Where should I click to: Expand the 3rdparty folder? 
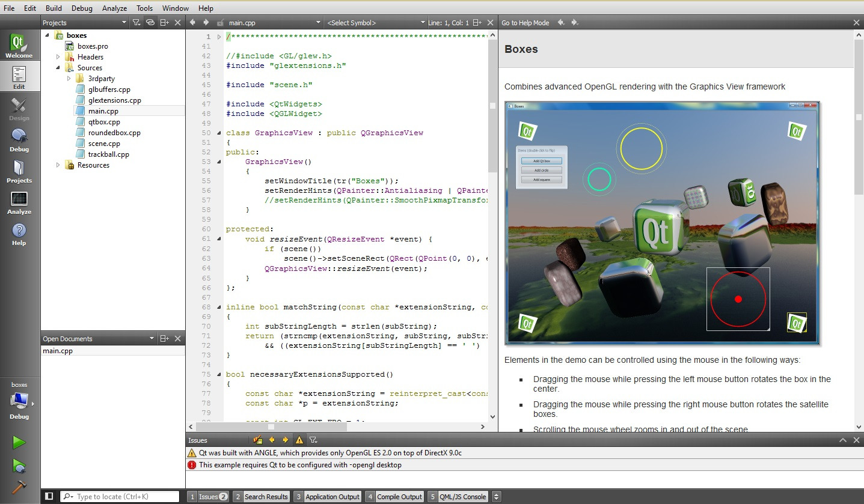pos(69,79)
